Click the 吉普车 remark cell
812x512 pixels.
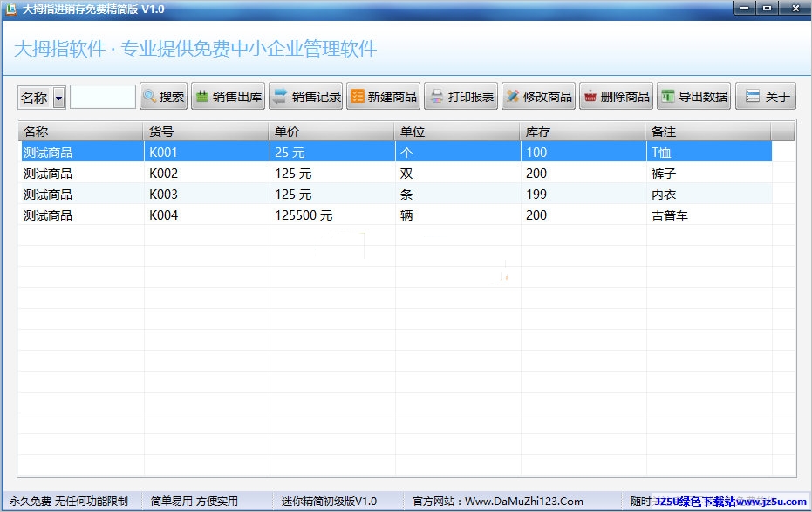pyautogui.click(x=709, y=215)
